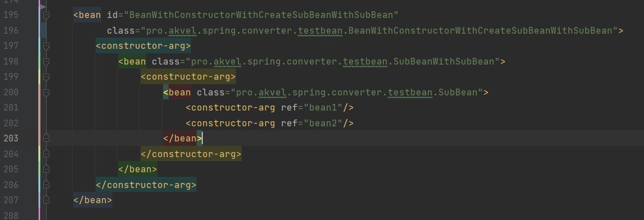Collapse the SubBean fold marker on line 200

point(46,93)
